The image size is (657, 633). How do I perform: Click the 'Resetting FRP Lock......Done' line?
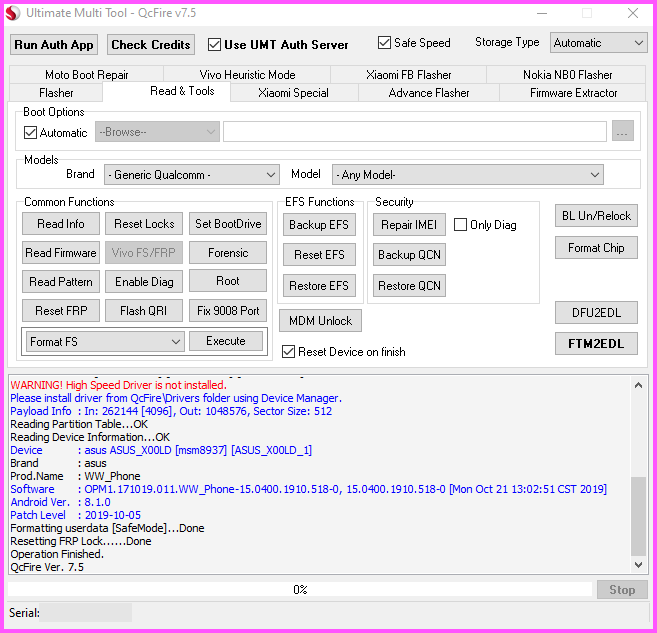point(80,541)
